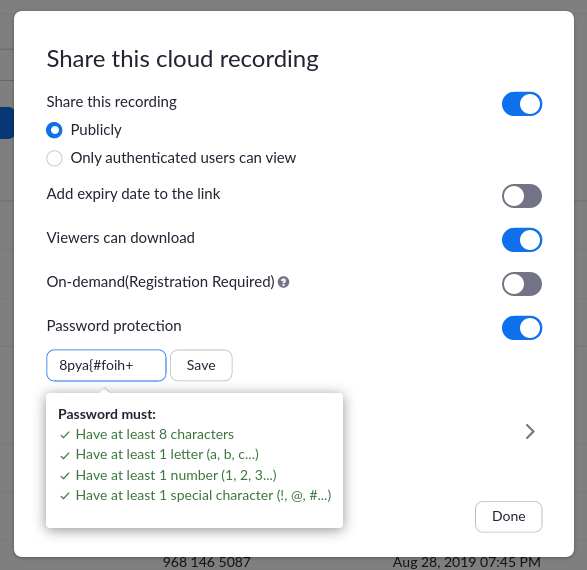Choose Only authenticated users can view

coord(54,158)
